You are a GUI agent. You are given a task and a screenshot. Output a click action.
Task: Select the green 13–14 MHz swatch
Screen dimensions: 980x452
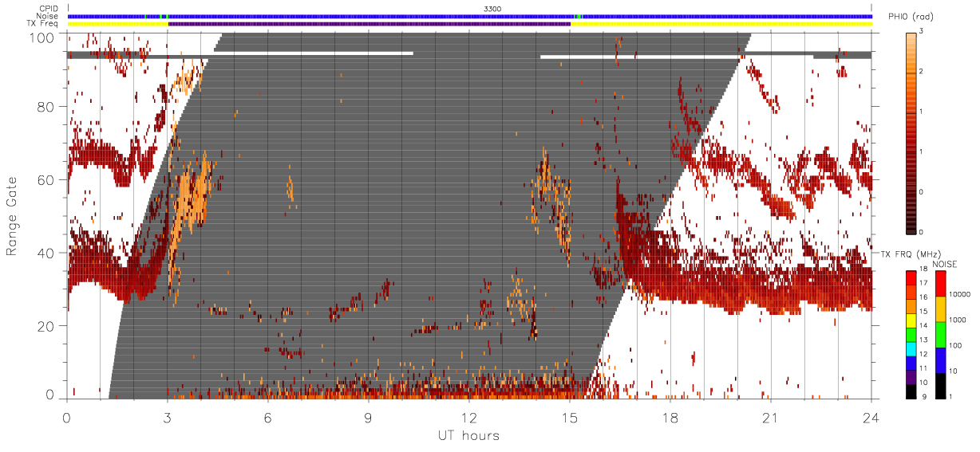[911, 333]
